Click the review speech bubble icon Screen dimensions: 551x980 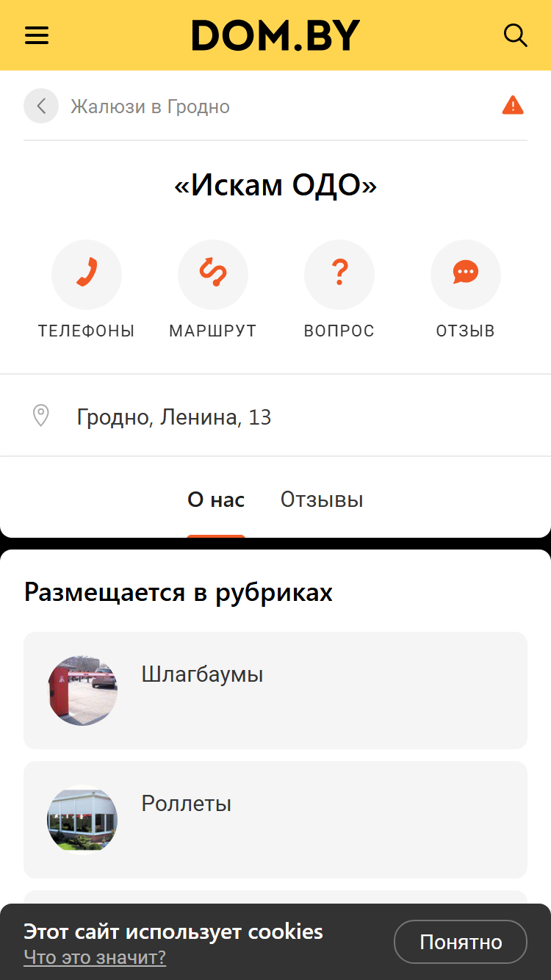pyautogui.click(x=466, y=275)
